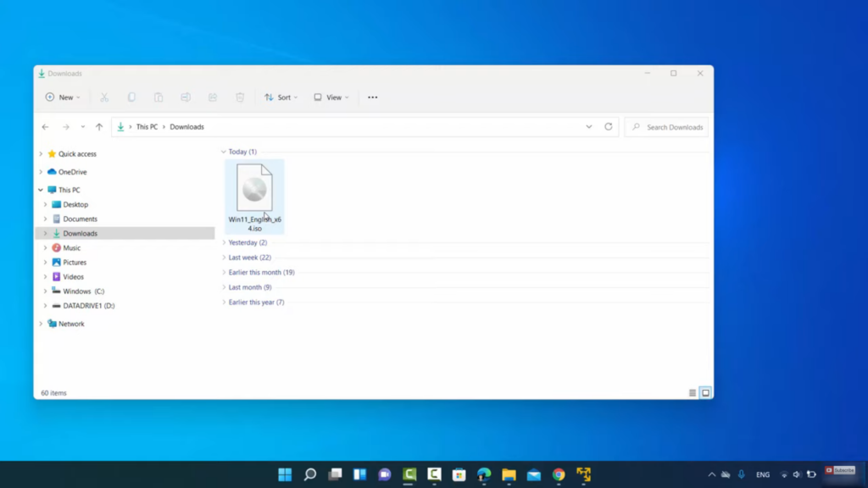Open the View menu

coord(331,97)
